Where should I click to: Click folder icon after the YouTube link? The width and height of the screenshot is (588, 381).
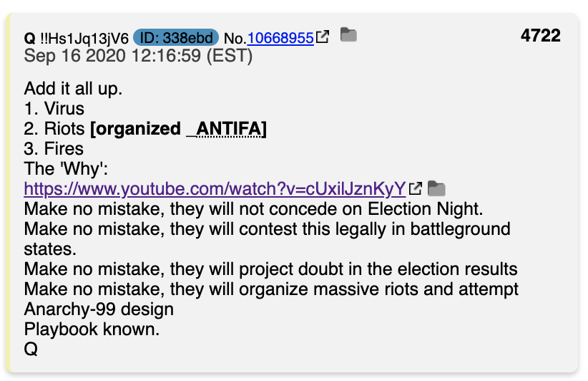(x=436, y=188)
